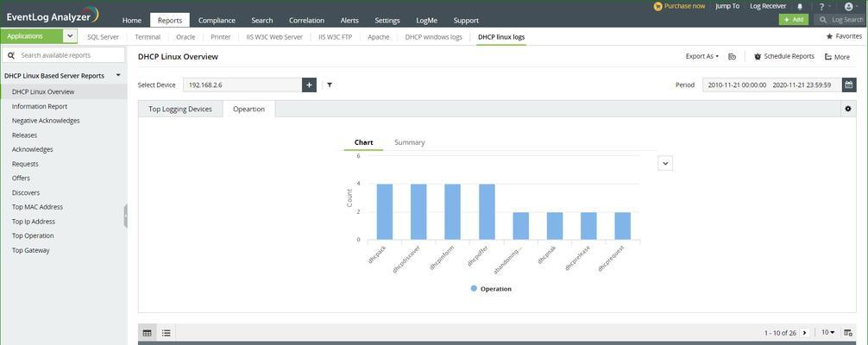Open Export As dropdown

702,56
